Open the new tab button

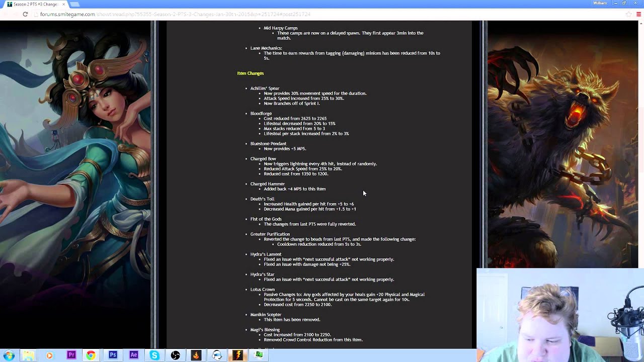coord(75,4)
